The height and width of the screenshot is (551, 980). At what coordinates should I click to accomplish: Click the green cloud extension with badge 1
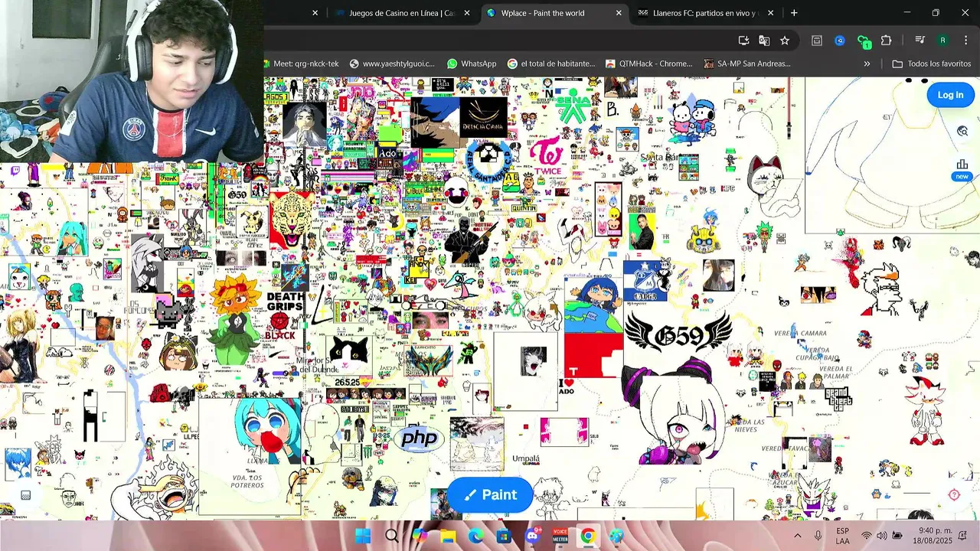[864, 41]
